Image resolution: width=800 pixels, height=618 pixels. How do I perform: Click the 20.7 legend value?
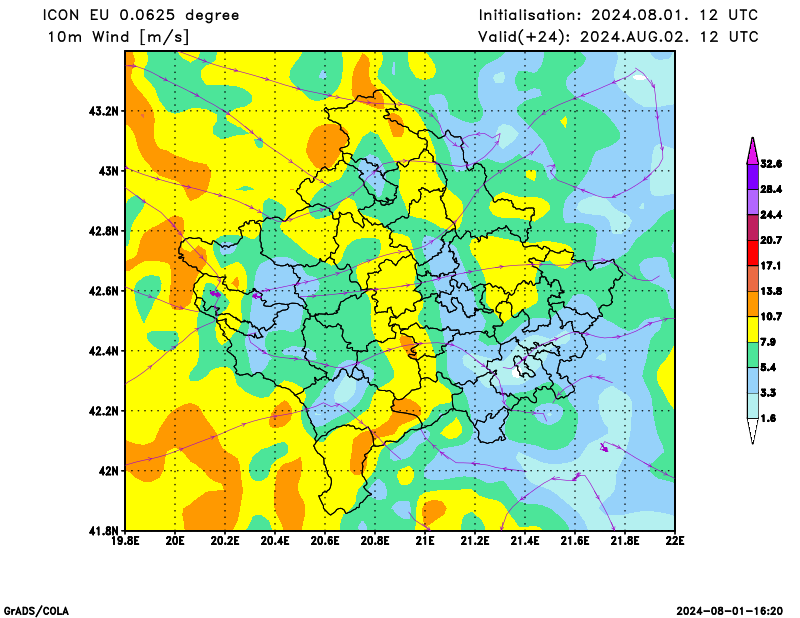click(771, 240)
